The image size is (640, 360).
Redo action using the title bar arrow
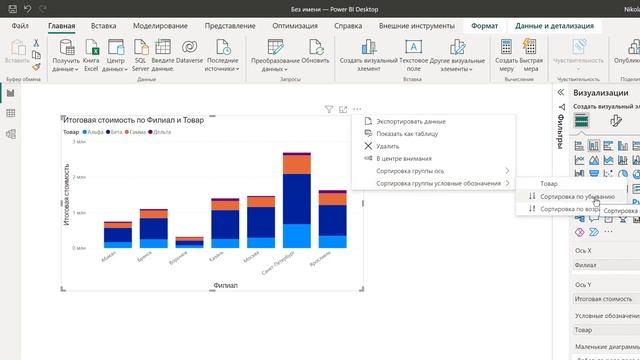click(x=42, y=9)
